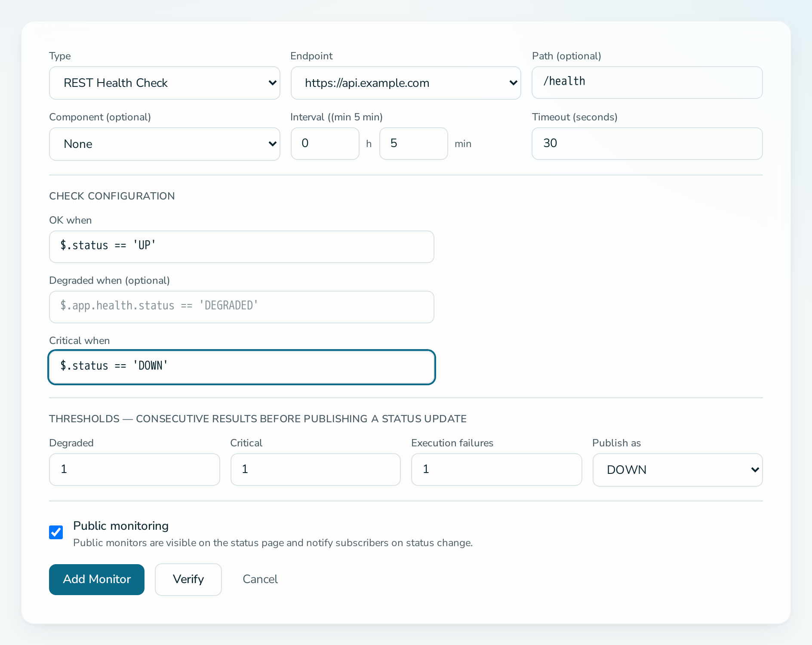The image size is (812, 645).
Task: Expand the Endpoint dropdown
Action: click(x=406, y=83)
